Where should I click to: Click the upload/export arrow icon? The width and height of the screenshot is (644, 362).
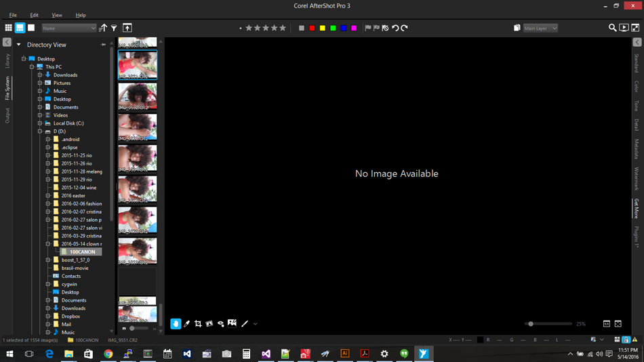[x=127, y=28]
